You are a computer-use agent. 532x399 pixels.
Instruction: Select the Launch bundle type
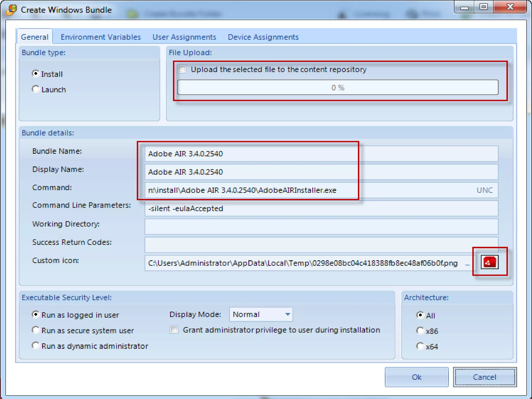coord(36,89)
